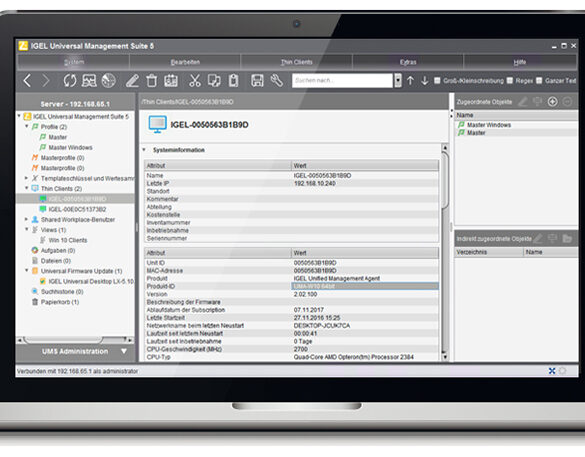Find next match with the down arrow

(x=424, y=81)
